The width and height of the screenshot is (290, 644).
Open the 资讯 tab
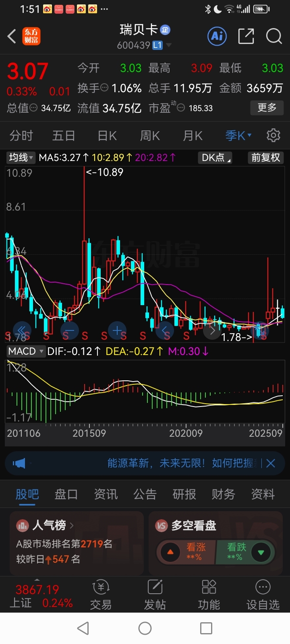[106, 494]
